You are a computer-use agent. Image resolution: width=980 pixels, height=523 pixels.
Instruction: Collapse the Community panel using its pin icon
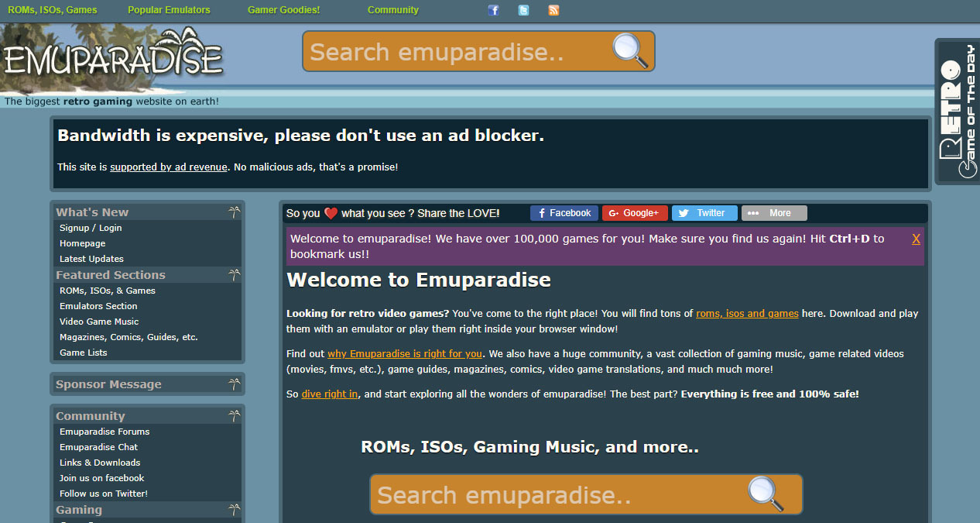234,415
